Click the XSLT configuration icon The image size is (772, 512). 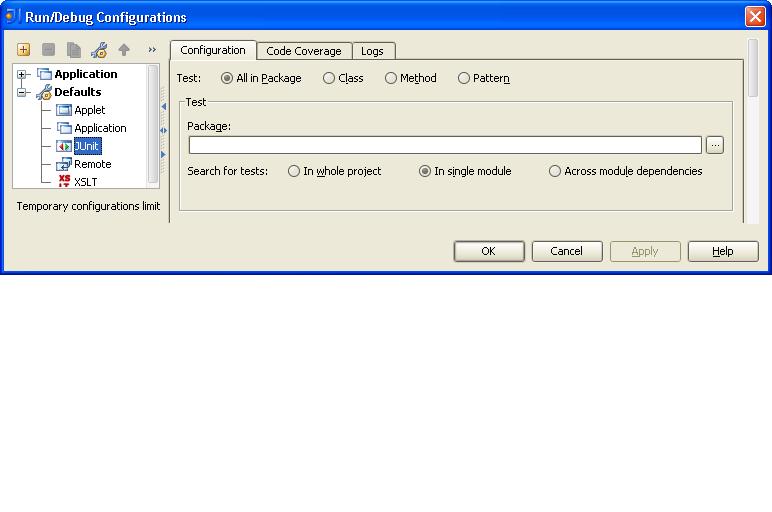[x=64, y=181]
